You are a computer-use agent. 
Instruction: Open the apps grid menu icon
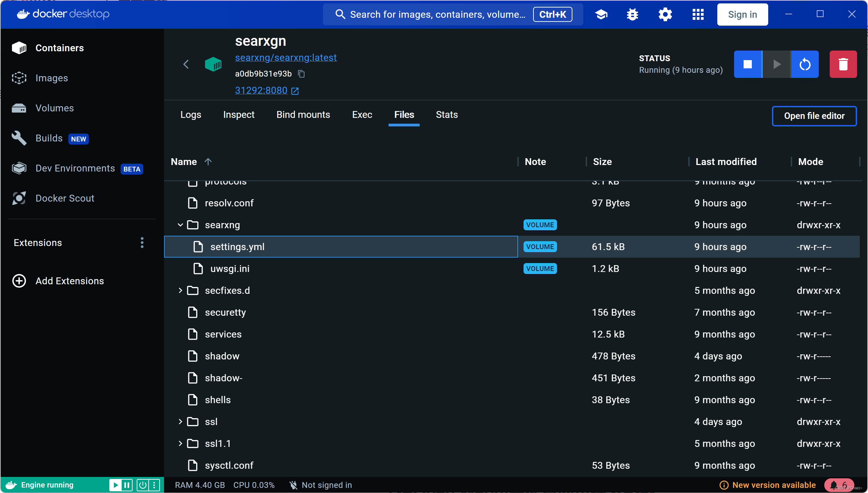point(698,14)
